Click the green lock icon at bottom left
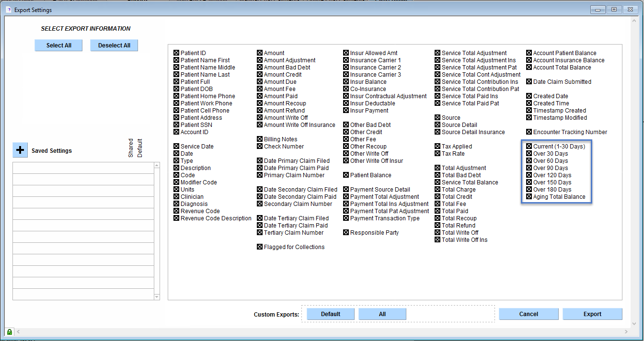Screen dimensions: 644x341 10,332
